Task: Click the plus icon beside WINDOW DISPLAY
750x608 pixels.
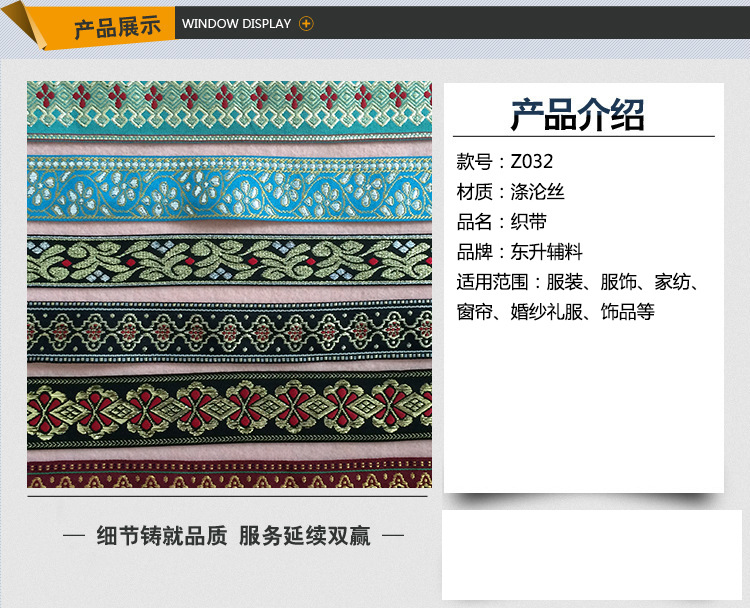Action: point(306,23)
